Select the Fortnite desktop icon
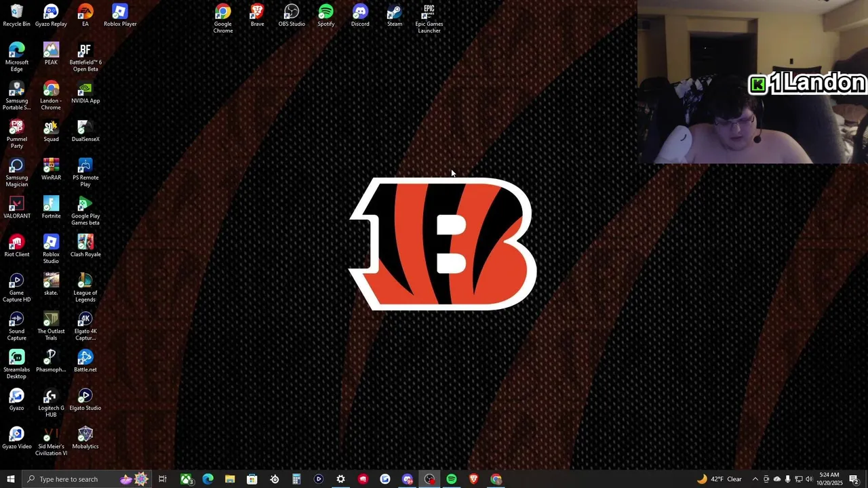The height and width of the screenshot is (488, 868). click(51, 208)
